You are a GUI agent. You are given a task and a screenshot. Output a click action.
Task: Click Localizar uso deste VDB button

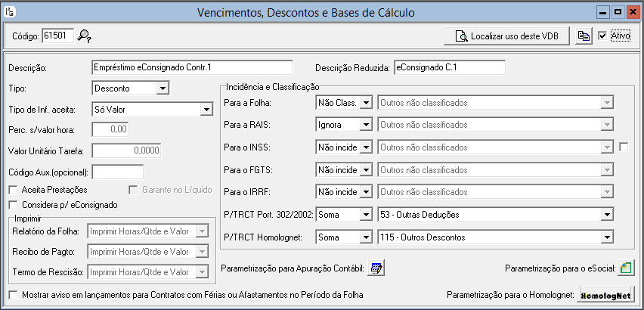(507, 36)
